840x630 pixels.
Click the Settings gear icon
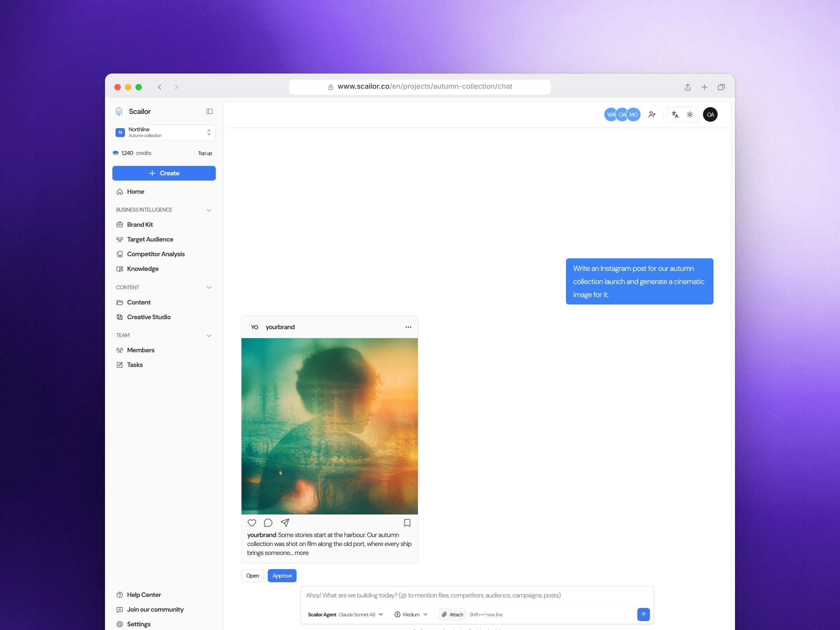click(x=120, y=624)
